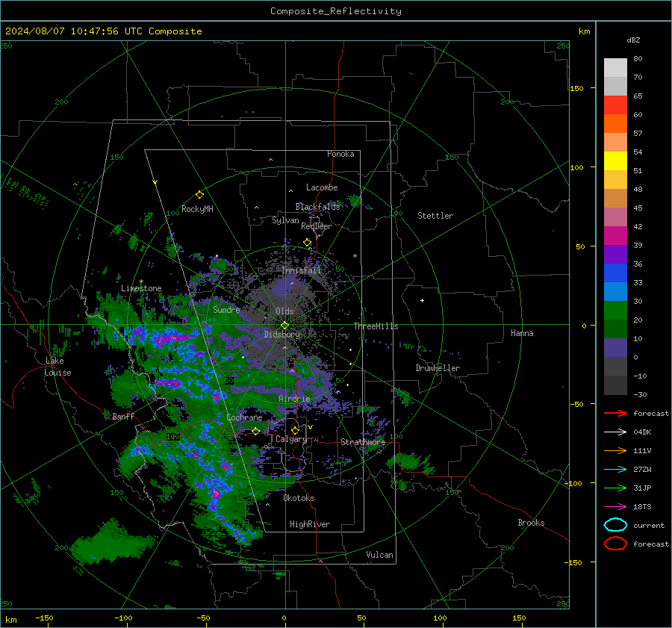Click the ThreeHills city label

coord(376,326)
